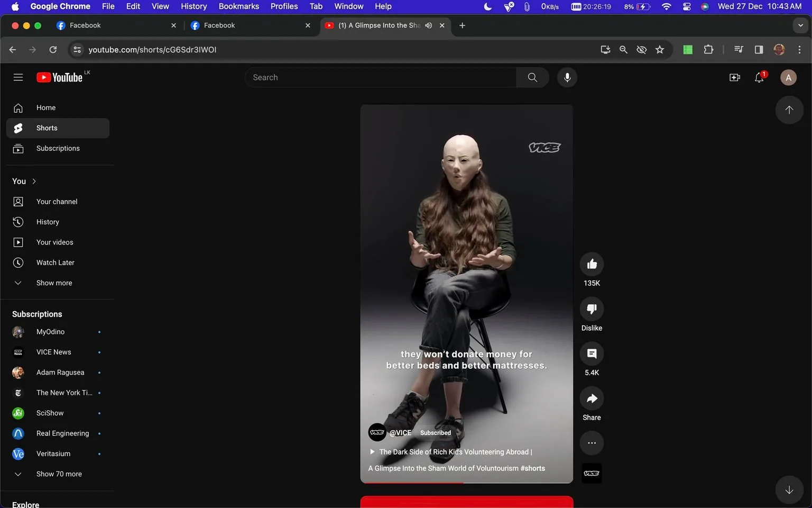Expand Show more in the sidebar
Screen dimensions: 812x508
53,283
